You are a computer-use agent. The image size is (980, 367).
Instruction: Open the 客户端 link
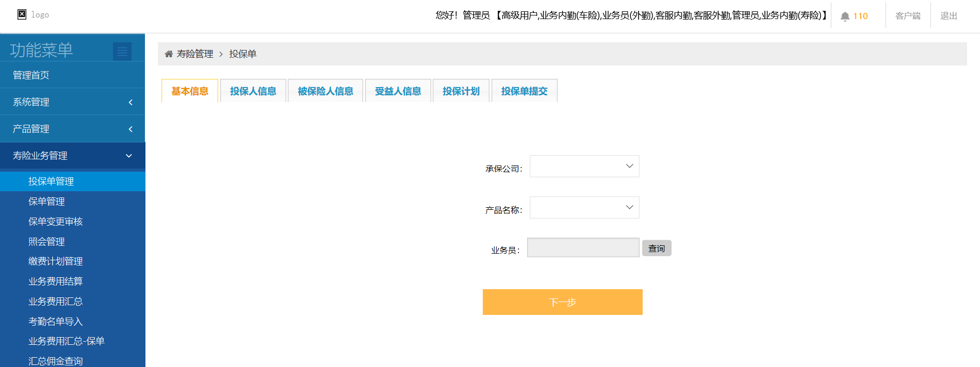908,16
